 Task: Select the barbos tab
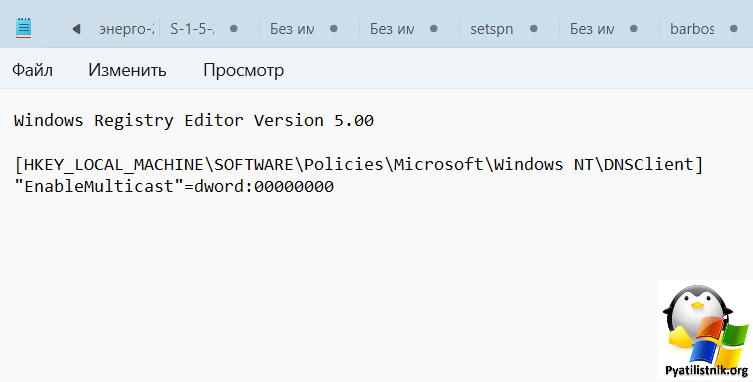(692, 29)
